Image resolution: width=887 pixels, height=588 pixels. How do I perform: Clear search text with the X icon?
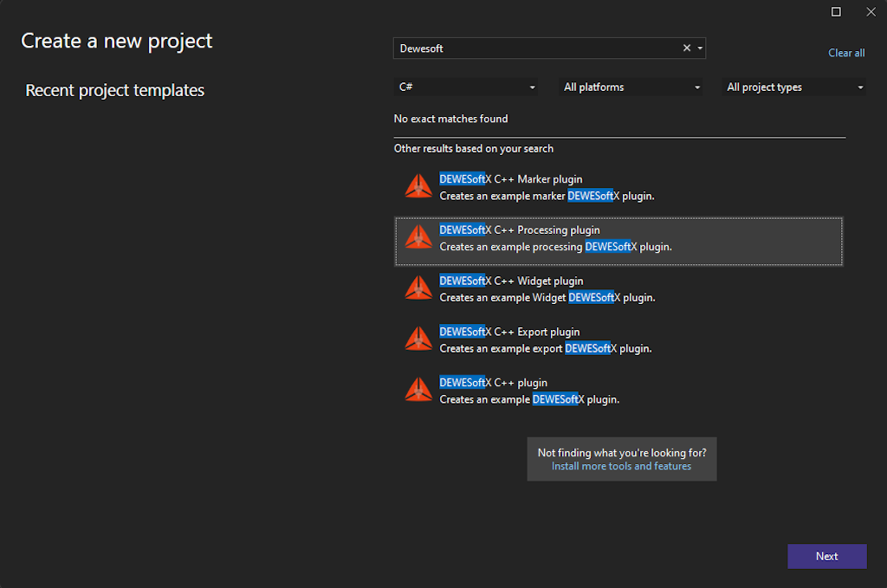pyautogui.click(x=687, y=48)
